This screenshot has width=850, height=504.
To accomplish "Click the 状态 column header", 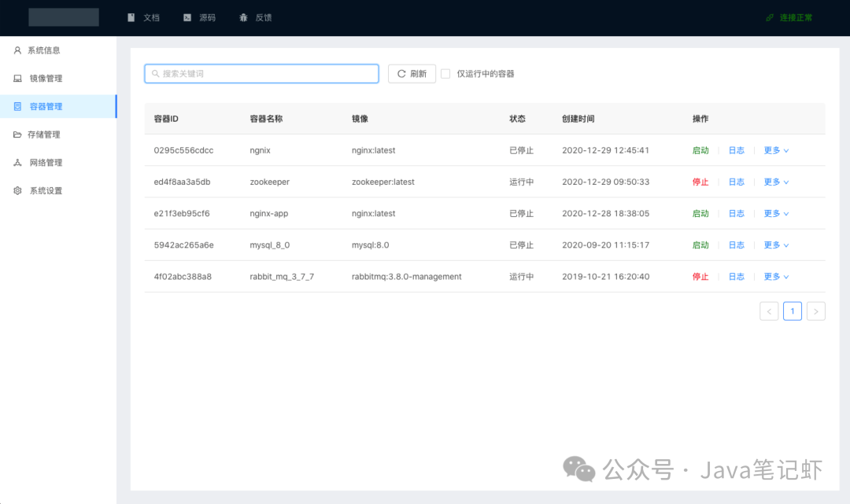I will coord(517,119).
